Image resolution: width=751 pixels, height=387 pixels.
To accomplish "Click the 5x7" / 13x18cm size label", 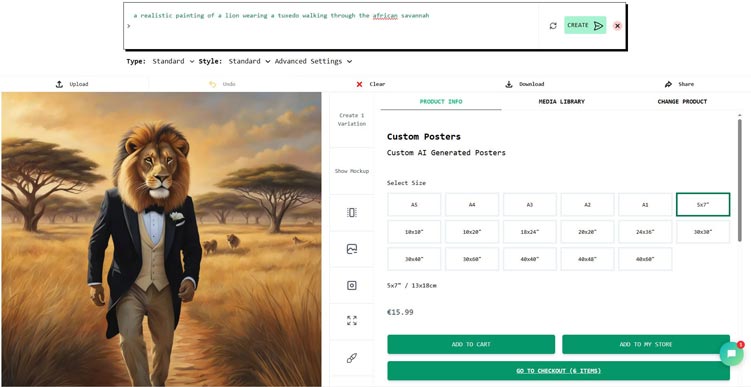I will pyautogui.click(x=411, y=285).
